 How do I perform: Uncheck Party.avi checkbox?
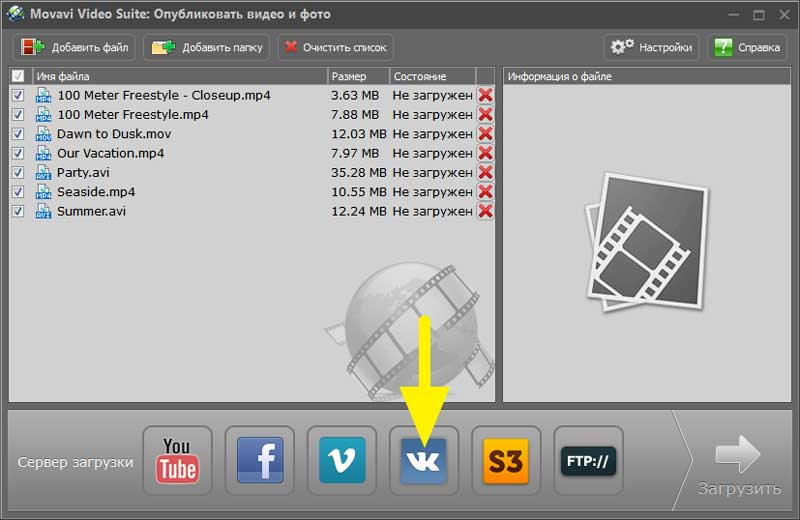18,173
